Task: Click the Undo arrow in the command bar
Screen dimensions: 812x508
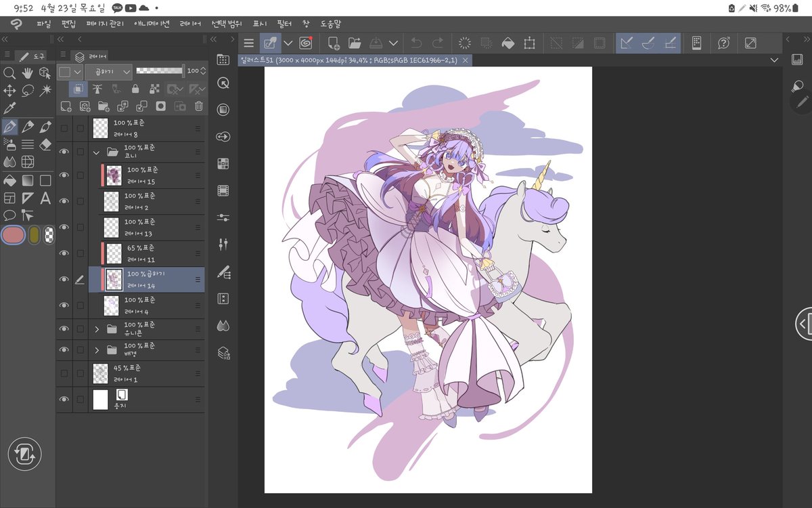Action: click(x=416, y=43)
